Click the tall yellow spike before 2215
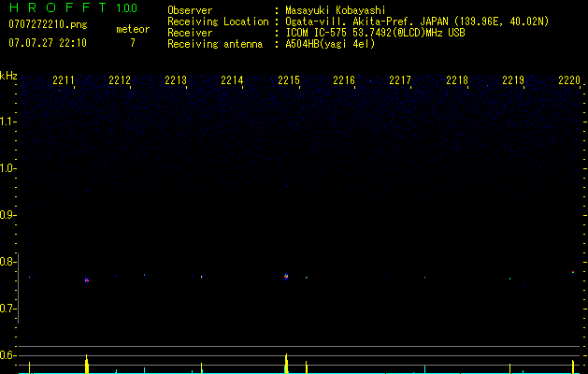 coord(286,363)
